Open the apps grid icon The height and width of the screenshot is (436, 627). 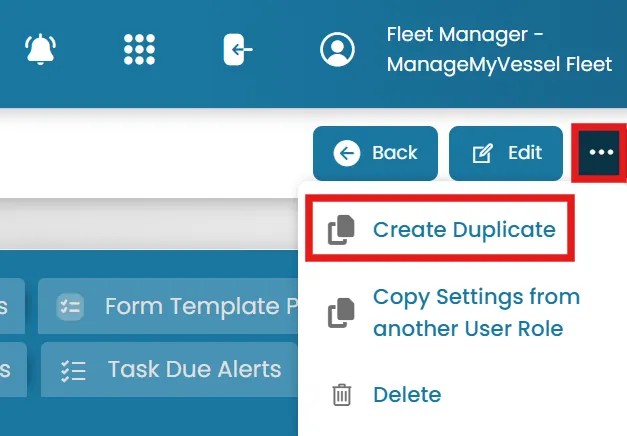click(x=139, y=49)
